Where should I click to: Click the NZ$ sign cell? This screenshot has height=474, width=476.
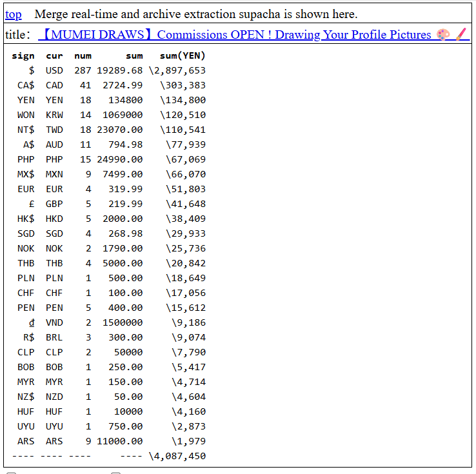(26, 397)
